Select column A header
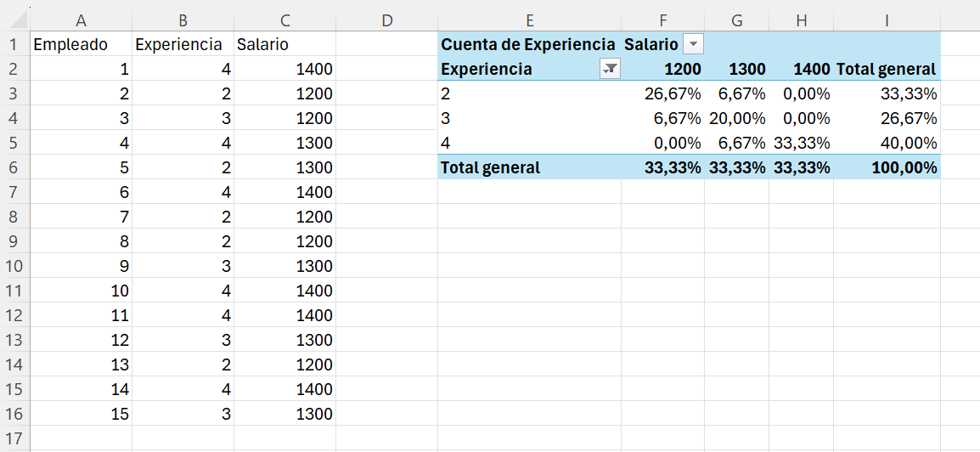This screenshot has height=452, width=980. (81, 20)
